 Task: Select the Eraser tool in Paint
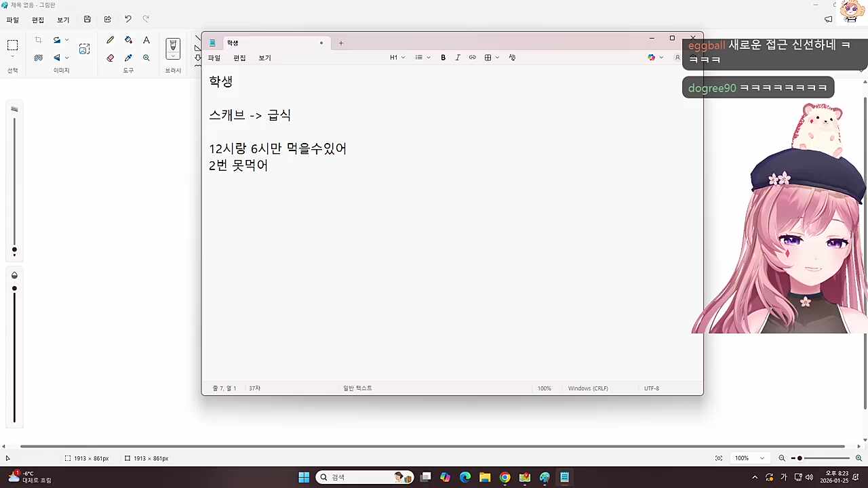[x=110, y=58]
